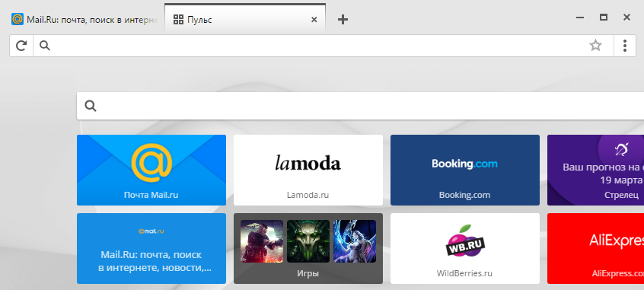Click the Пульс tab grid icon
The width and height of the screenshot is (644, 290).
(x=178, y=19)
